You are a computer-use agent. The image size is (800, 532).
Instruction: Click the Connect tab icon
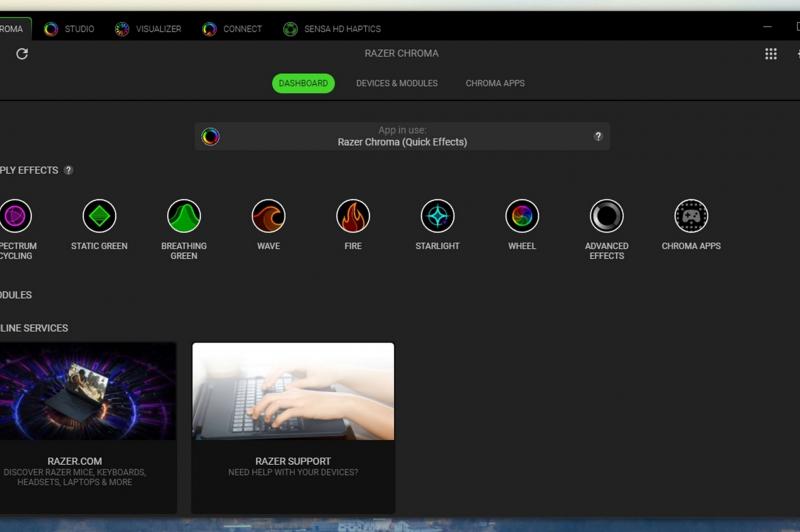(209, 29)
